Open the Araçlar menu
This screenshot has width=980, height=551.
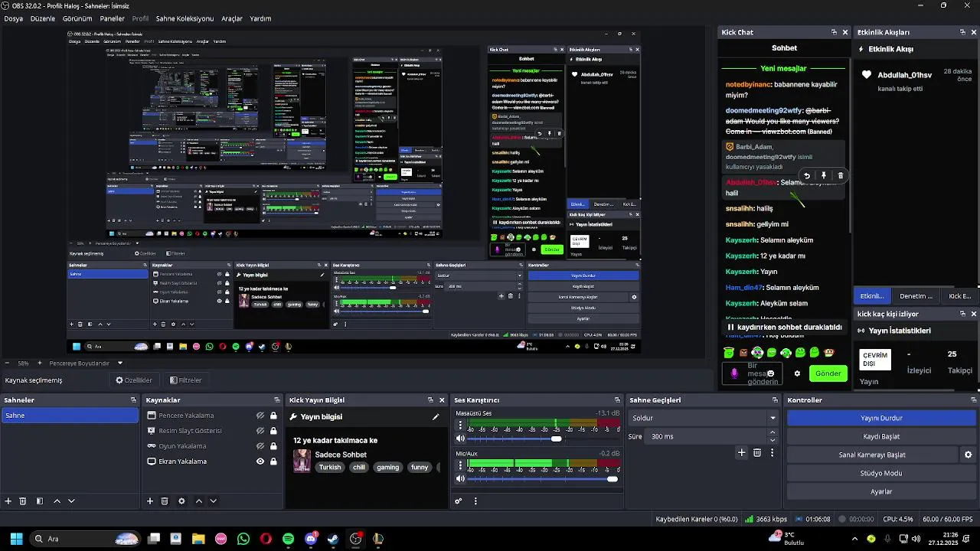(x=232, y=18)
